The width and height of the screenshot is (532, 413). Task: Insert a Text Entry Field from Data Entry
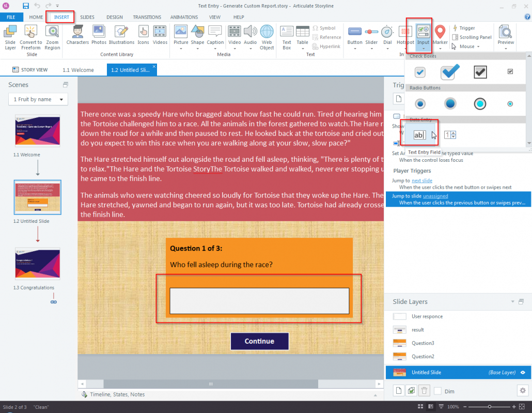click(419, 135)
